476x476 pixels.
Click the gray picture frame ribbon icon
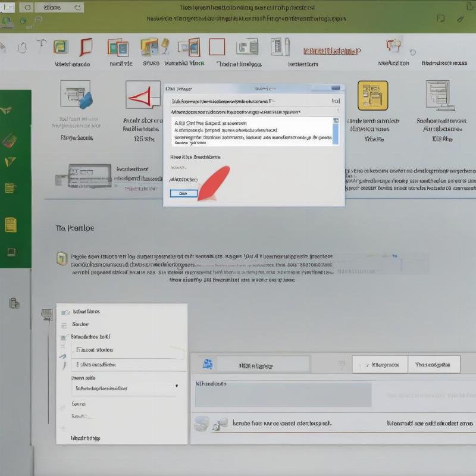pos(246,47)
